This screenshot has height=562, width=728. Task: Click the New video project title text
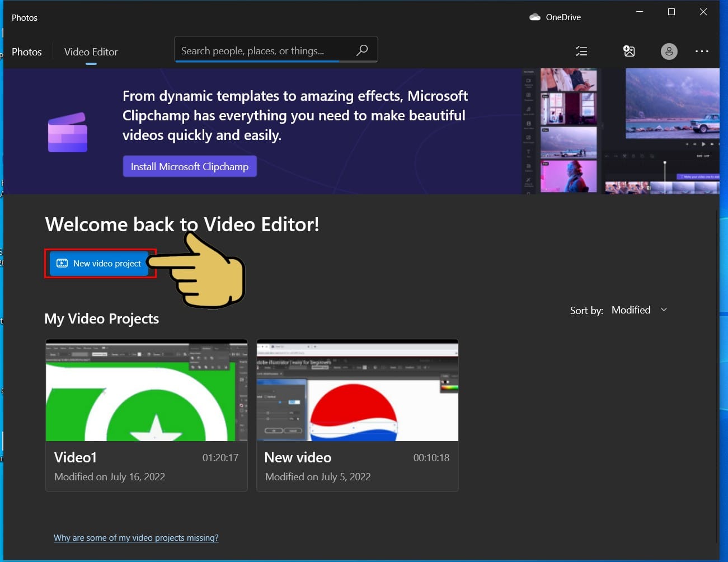tap(298, 457)
